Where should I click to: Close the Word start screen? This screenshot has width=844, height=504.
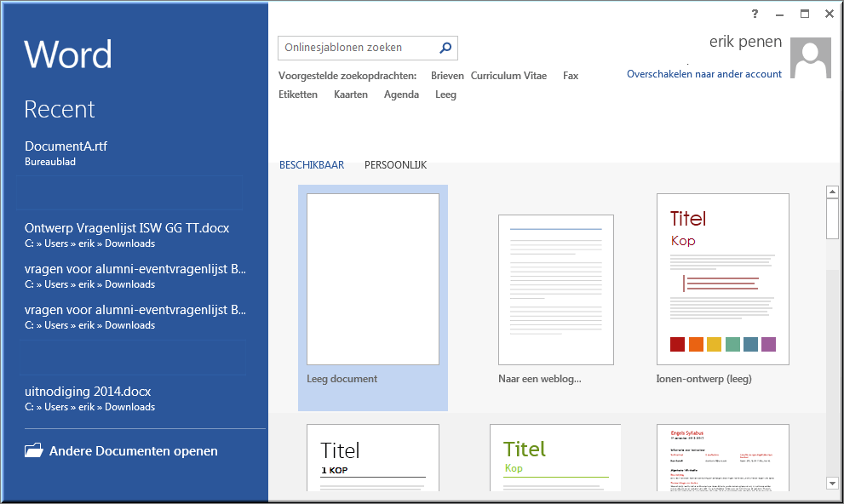click(x=830, y=14)
